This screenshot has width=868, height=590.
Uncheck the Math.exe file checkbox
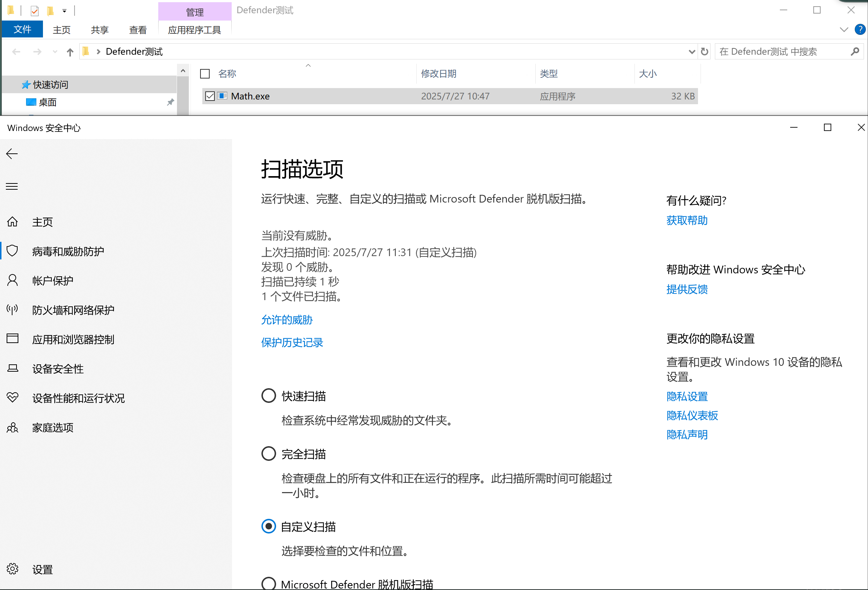point(210,96)
